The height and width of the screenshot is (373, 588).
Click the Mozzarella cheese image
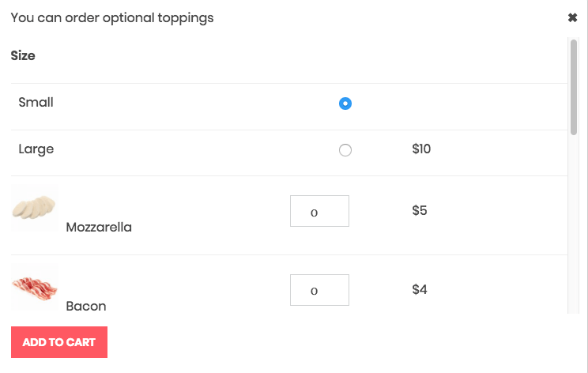pos(34,208)
